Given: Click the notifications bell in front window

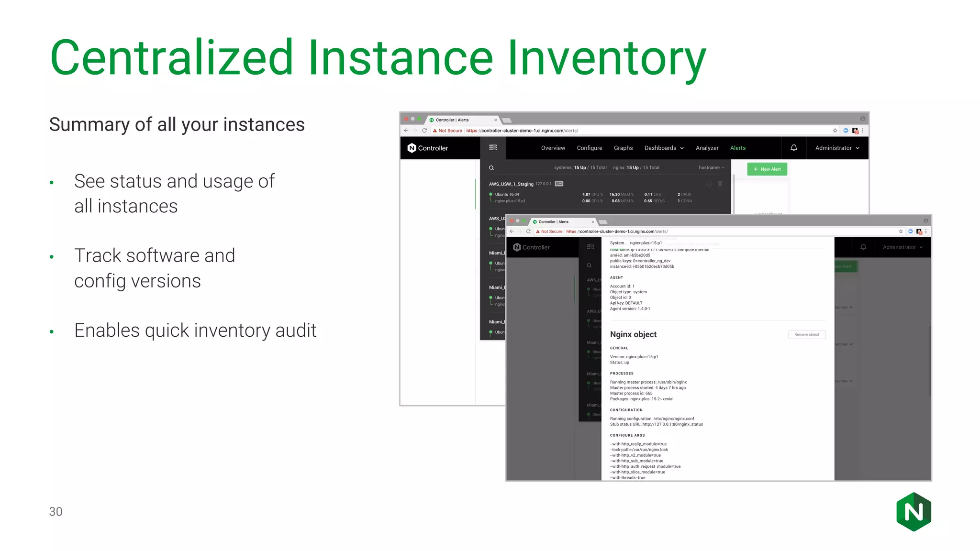Looking at the screenshot, I should point(863,247).
